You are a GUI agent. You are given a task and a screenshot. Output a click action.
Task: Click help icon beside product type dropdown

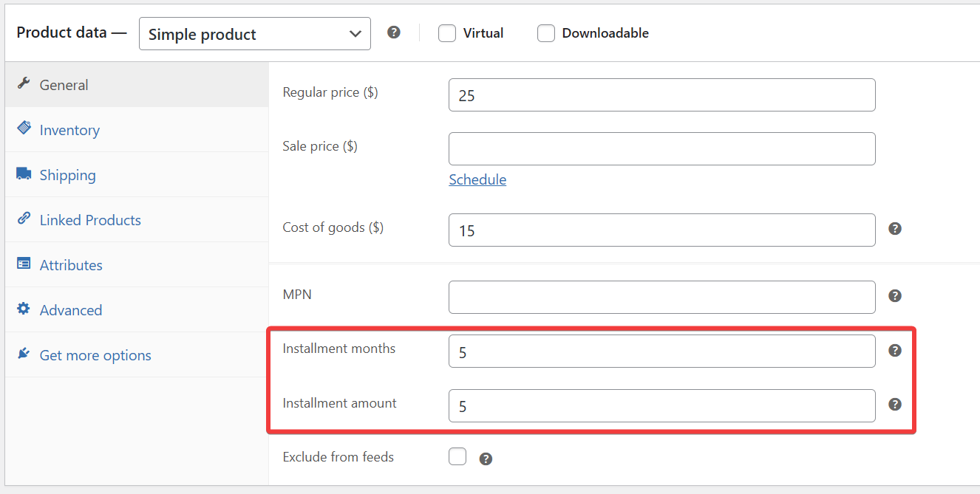tap(394, 32)
